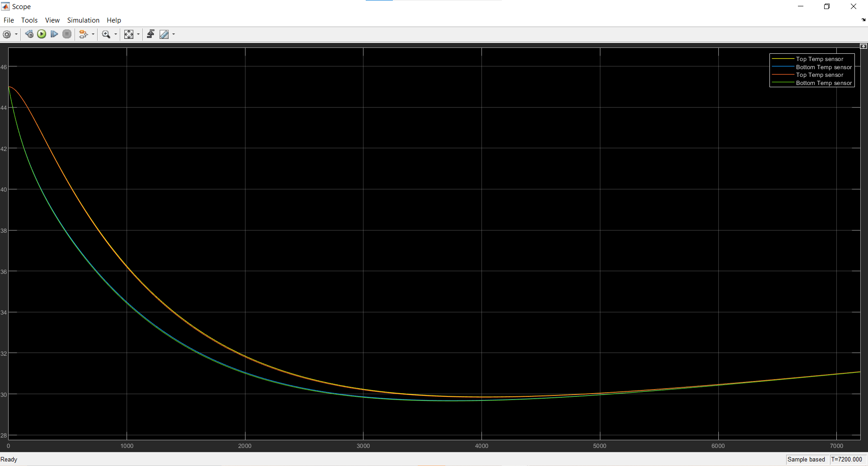Click the Highlight Simulink Block icon

83,34
